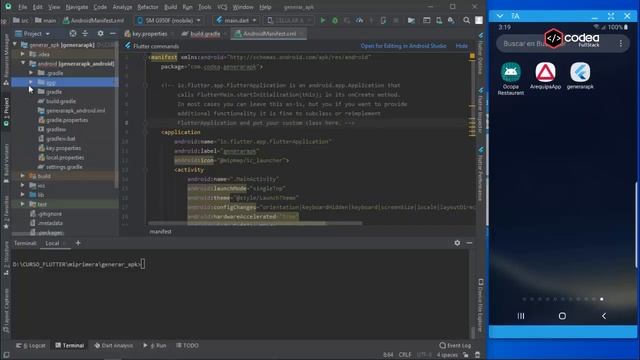Screen dimensions: 640x360
Task: Tap the phone back arrow
Action: [x=604, y=316]
